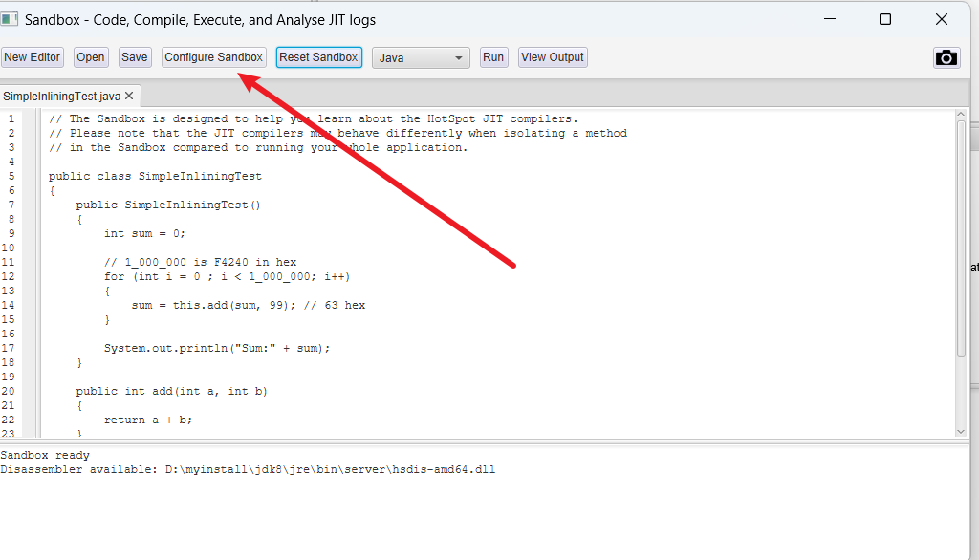Create a New Editor
Viewport: 979px width, 560px height.
pos(32,57)
